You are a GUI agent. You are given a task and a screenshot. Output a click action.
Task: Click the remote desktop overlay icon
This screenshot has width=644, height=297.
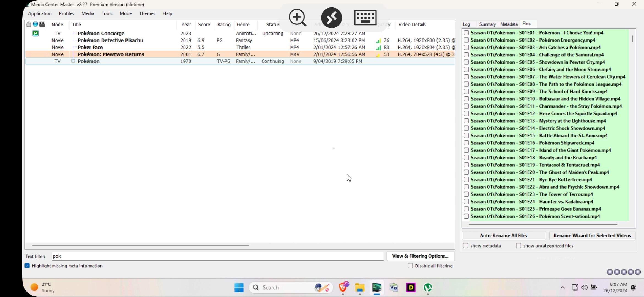331,18
